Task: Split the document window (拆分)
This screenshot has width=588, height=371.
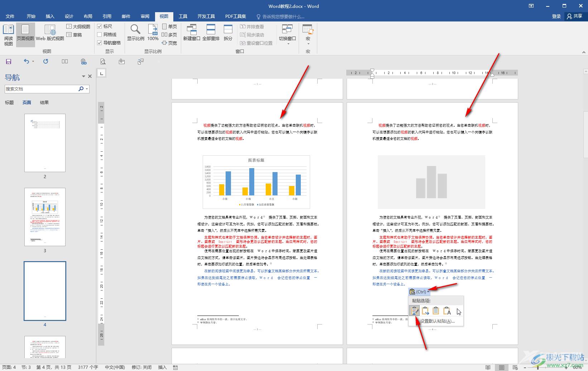Action: 228,33
